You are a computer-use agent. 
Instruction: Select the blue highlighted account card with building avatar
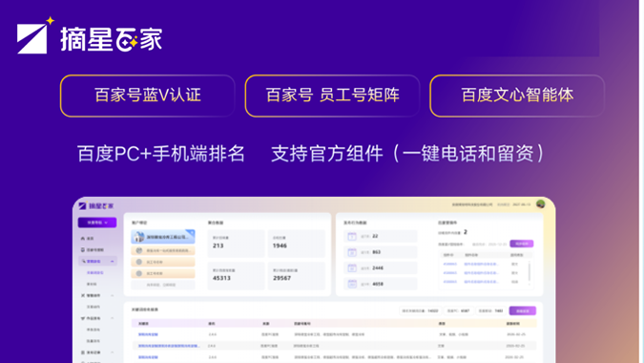point(163,237)
